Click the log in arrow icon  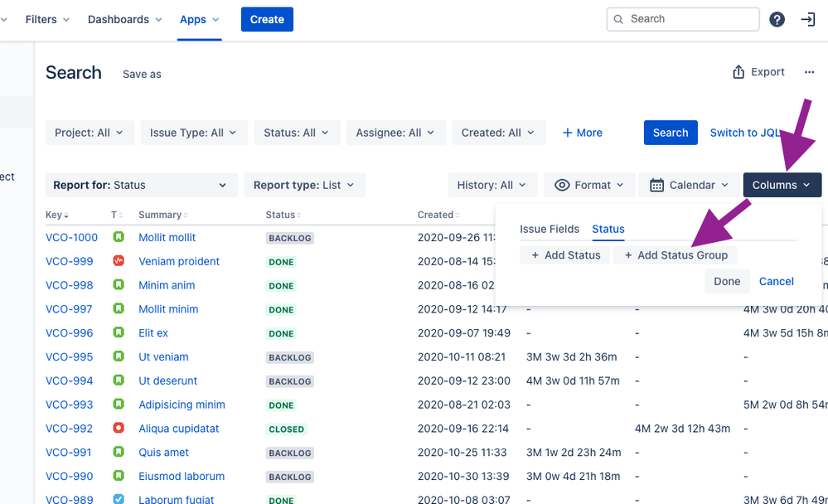(x=807, y=20)
